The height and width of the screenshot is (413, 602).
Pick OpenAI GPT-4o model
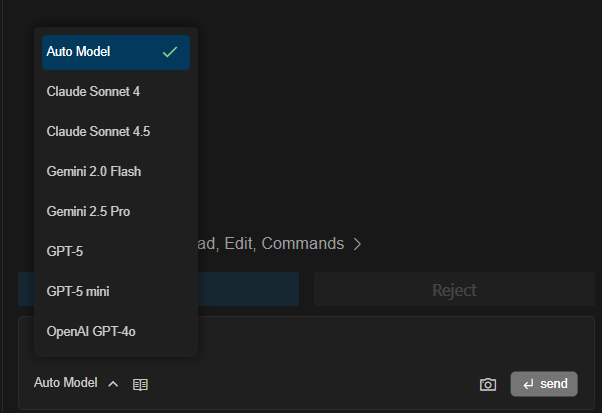coord(116,331)
